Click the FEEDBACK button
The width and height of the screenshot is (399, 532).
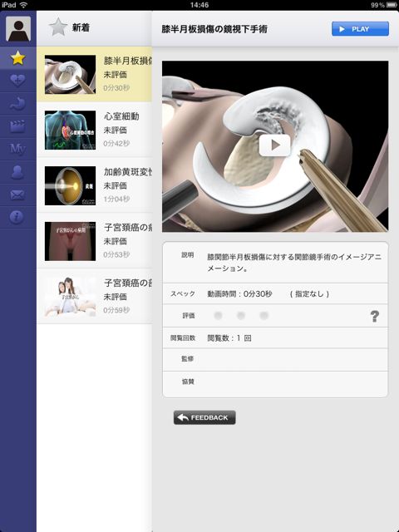coord(204,417)
